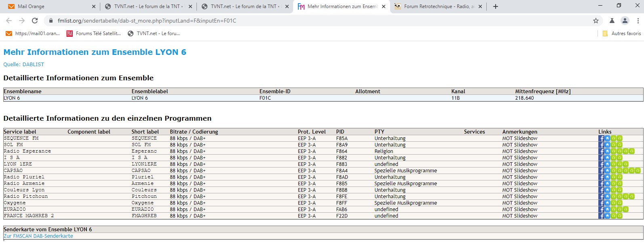Click the Links column header
The width and height of the screenshot is (644, 243).
[605, 132]
